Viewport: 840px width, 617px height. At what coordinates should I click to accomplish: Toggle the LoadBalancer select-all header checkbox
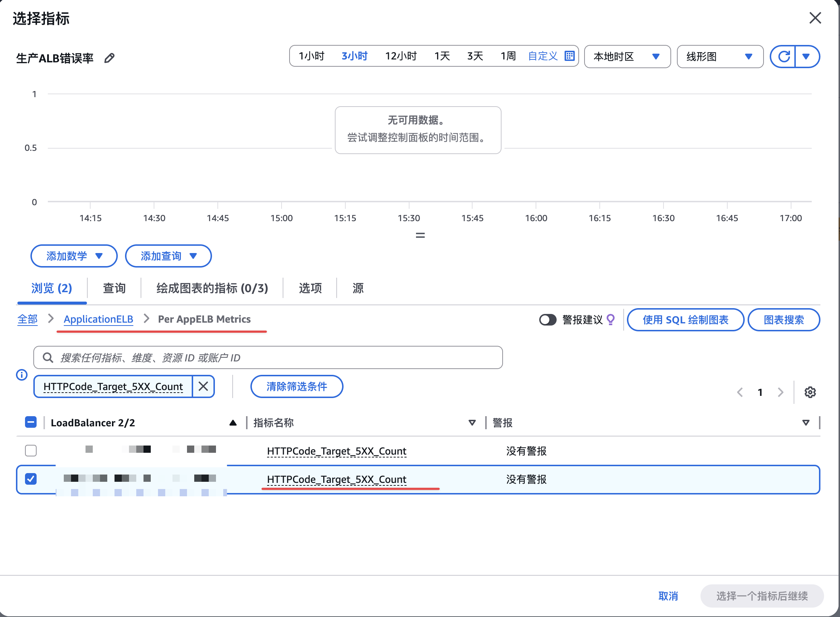pyautogui.click(x=31, y=422)
